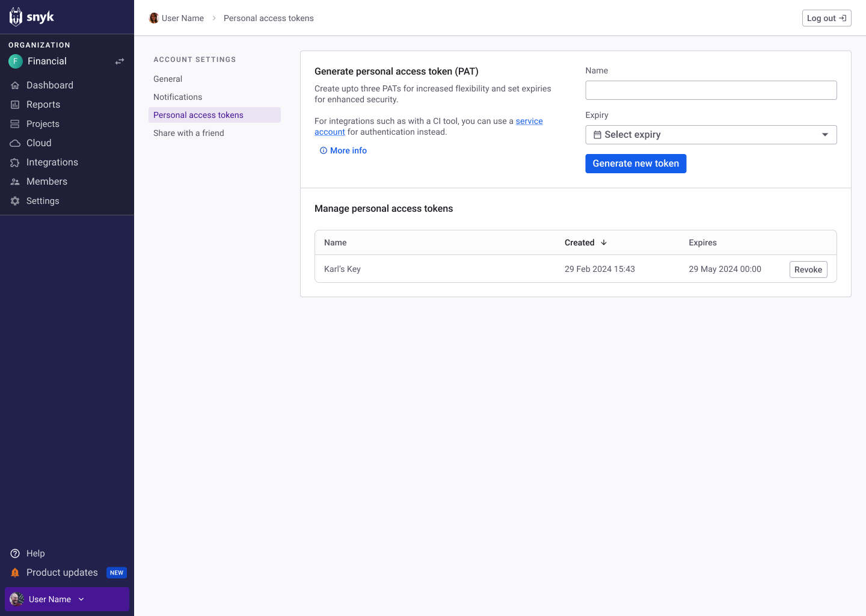Sort by Created column arrow
This screenshot has width=866, height=616.
pos(604,242)
